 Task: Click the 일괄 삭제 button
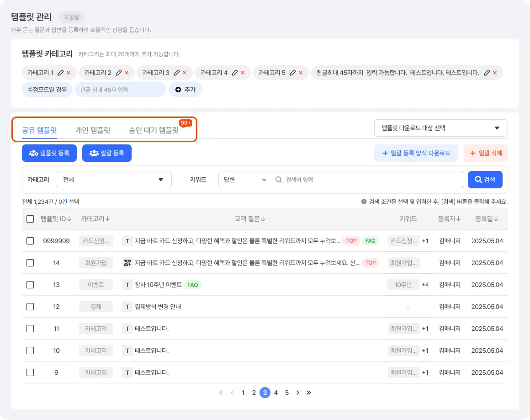coord(486,153)
